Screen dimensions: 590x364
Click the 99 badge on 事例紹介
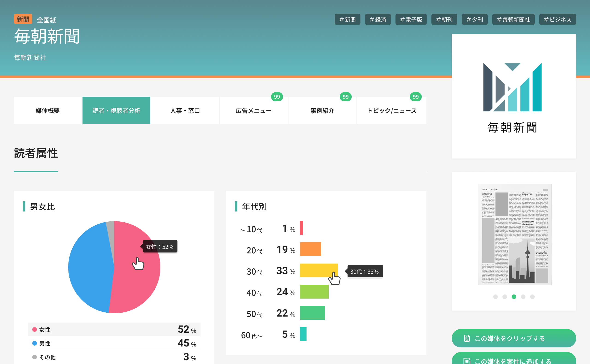pyautogui.click(x=345, y=97)
